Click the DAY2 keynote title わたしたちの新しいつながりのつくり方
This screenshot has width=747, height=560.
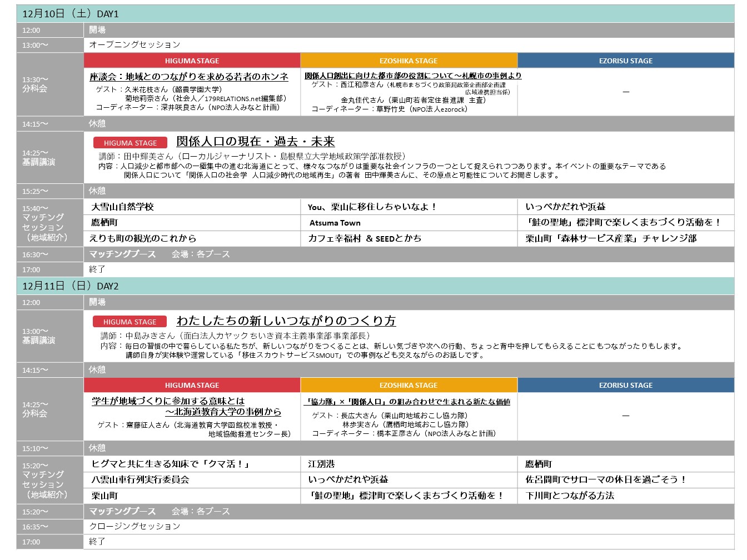pos(286,321)
